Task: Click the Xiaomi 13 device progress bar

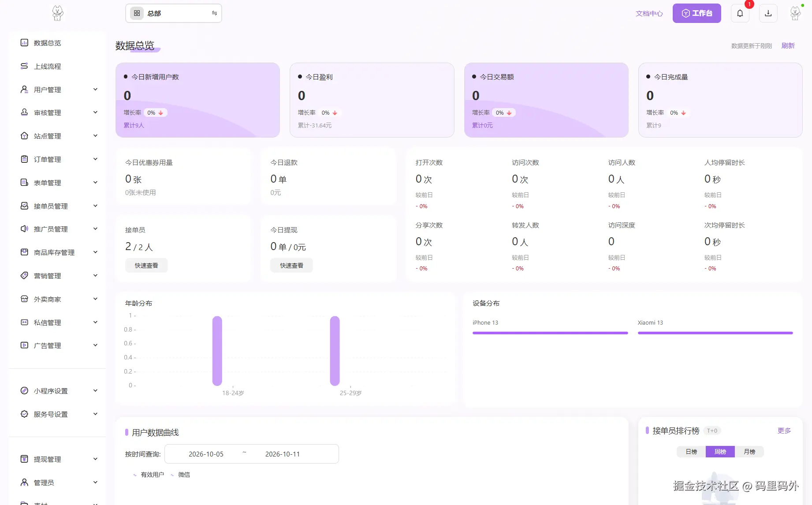Action: click(x=715, y=333)
